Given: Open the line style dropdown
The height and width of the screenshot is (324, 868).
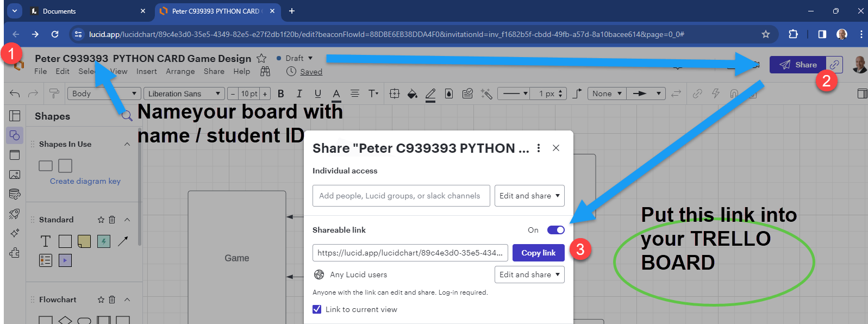Looking at the screenshot, I should 514,94.
